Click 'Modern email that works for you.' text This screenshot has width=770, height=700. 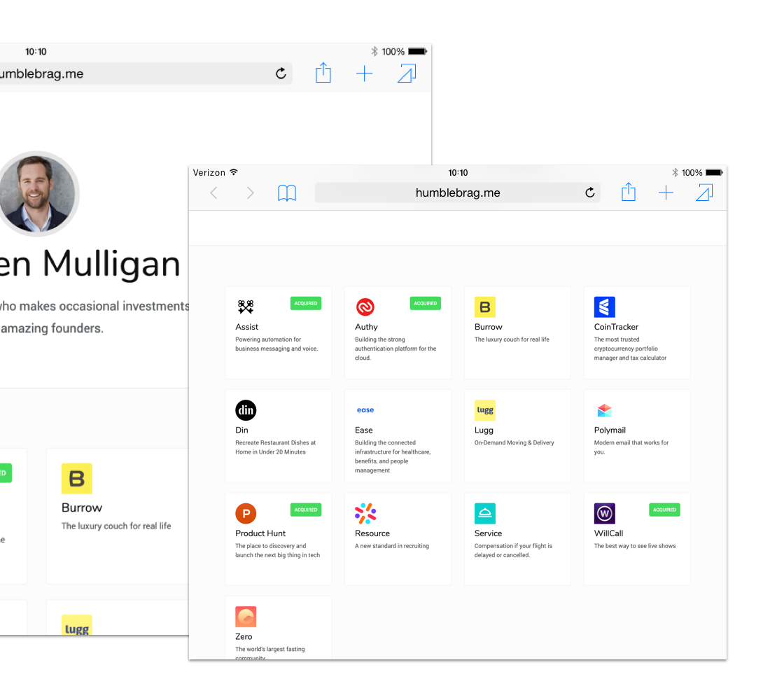click(631, 447)
